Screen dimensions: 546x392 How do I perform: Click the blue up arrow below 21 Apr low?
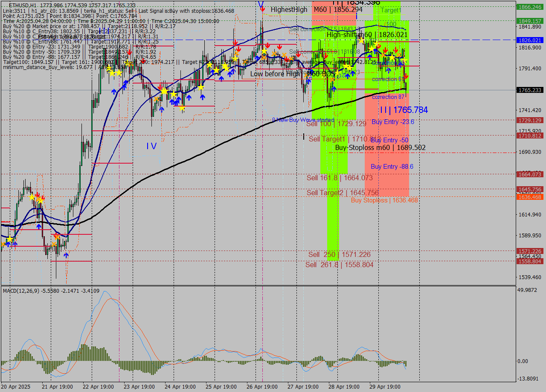tap(66, 255)
